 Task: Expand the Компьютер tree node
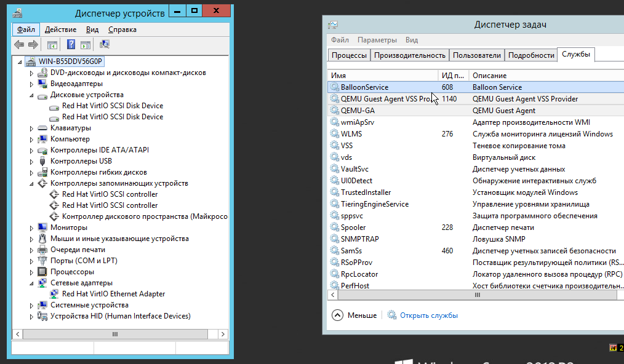pyautogui.click(x=31, y=140)
